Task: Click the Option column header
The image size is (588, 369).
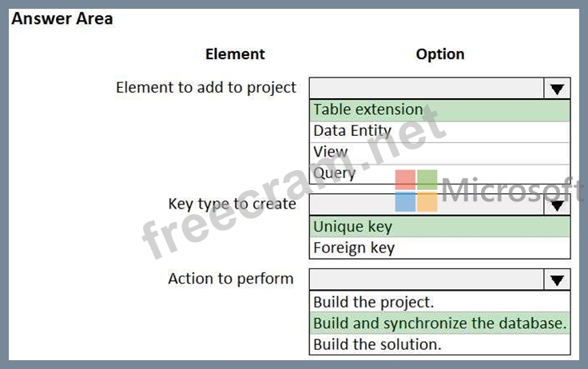Action: pos(440,54)
